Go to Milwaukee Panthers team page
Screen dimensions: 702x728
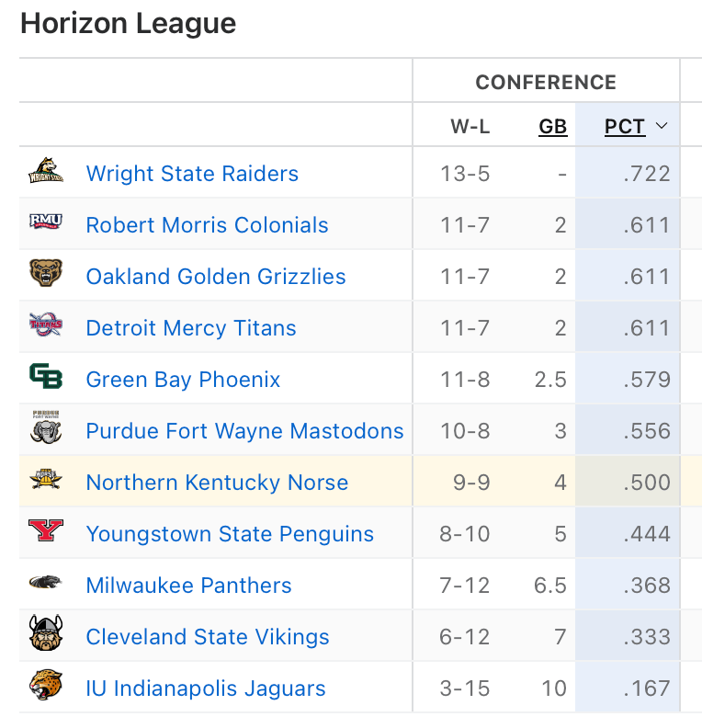188,586
